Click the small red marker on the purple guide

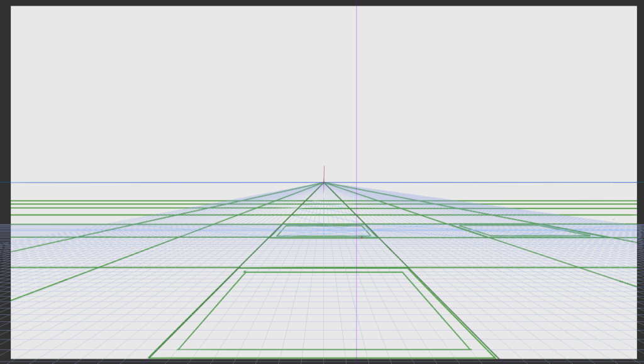[x=362, y=237]
